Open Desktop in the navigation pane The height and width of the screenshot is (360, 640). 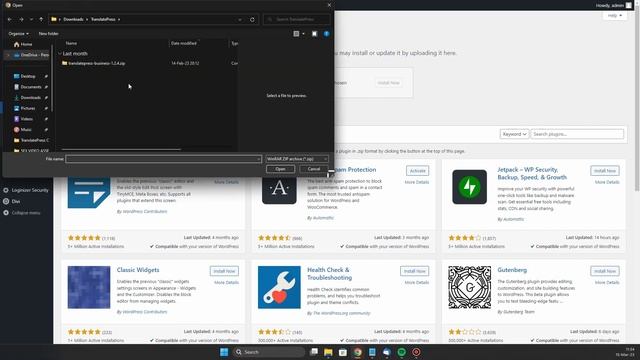point(28,76)
